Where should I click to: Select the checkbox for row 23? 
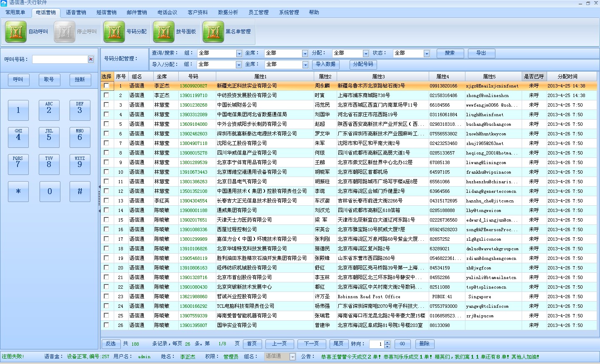107,297
